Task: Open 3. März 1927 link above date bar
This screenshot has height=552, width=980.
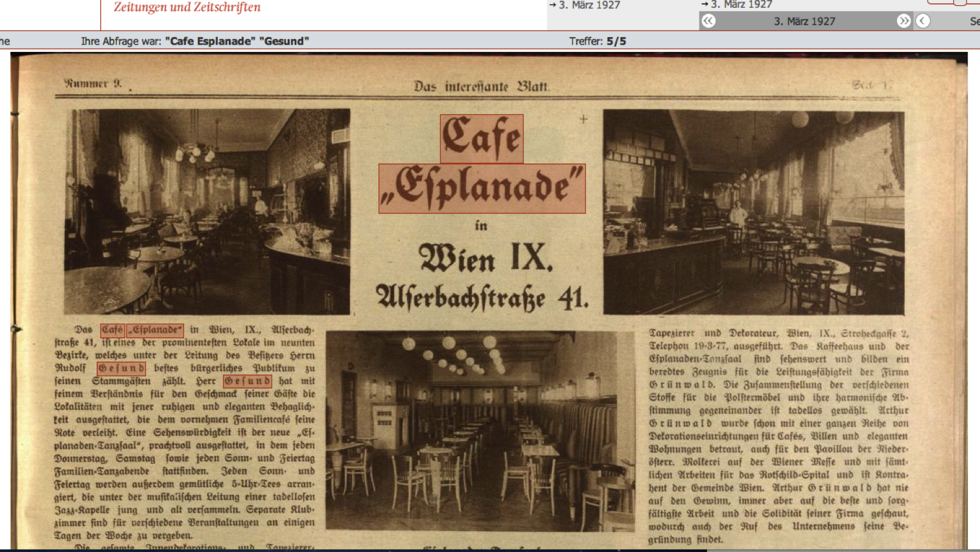Action: [742, 5]
